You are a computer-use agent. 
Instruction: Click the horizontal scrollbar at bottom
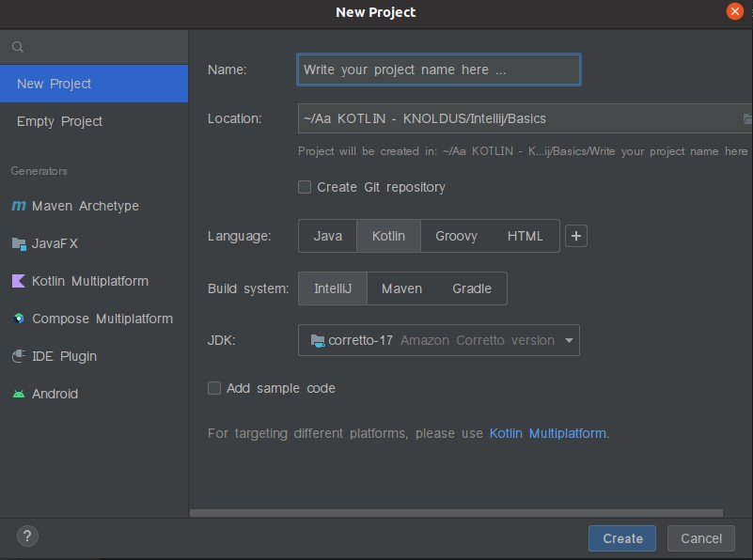pos(456,513)
